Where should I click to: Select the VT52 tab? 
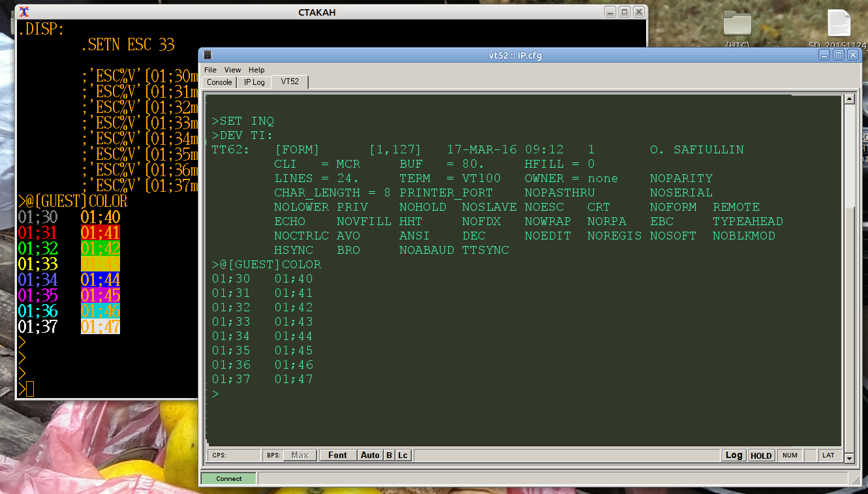pos(290,82)
